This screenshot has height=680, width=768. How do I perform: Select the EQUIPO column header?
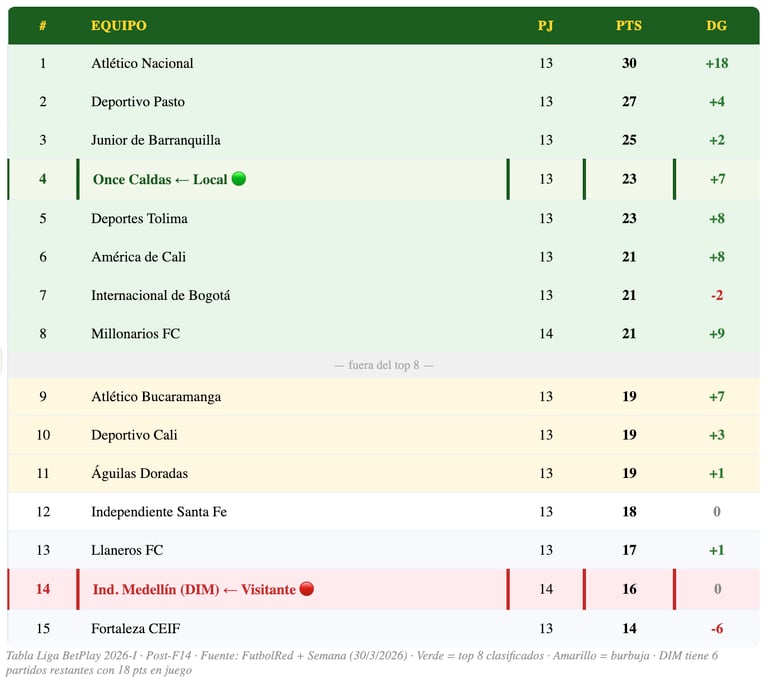119,25
